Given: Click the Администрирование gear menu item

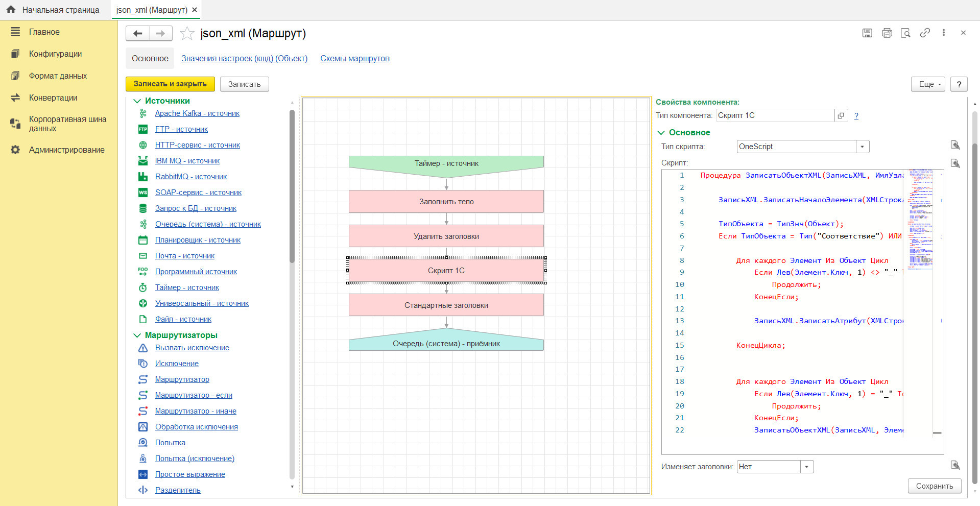Looking at the screenshot, I should [x=66, y=150].
